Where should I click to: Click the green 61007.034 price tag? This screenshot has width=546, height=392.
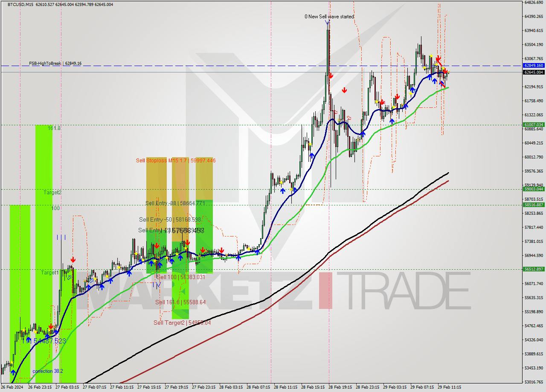point(533,125)
